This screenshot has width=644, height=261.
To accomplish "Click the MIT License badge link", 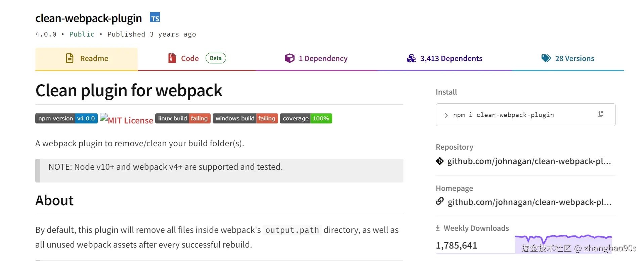I will click(x=127, y=120).
